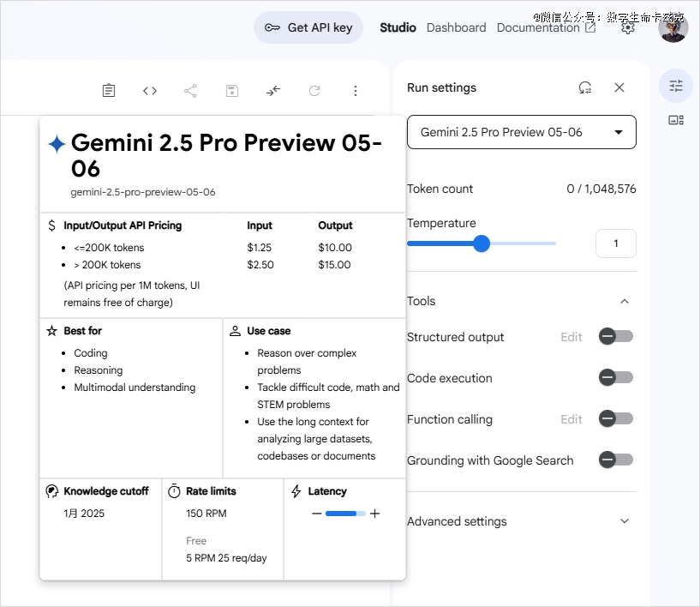Open the Documentation link
This screenshot has height=607, width=700.
(546, 27)
